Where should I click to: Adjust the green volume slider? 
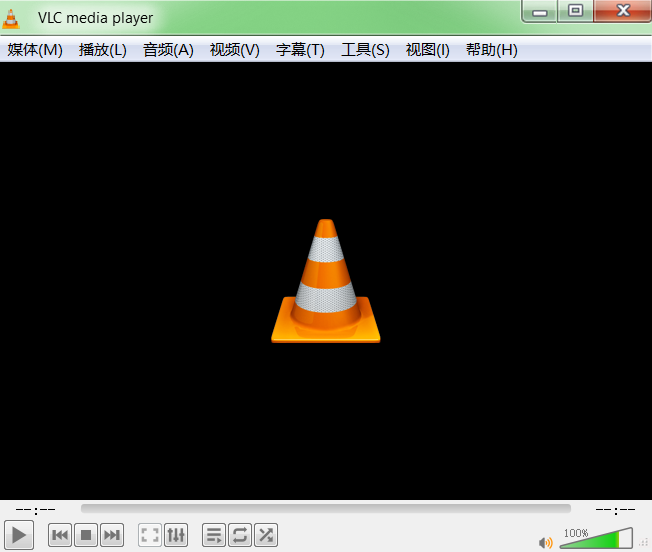click(x=596, y=538)
